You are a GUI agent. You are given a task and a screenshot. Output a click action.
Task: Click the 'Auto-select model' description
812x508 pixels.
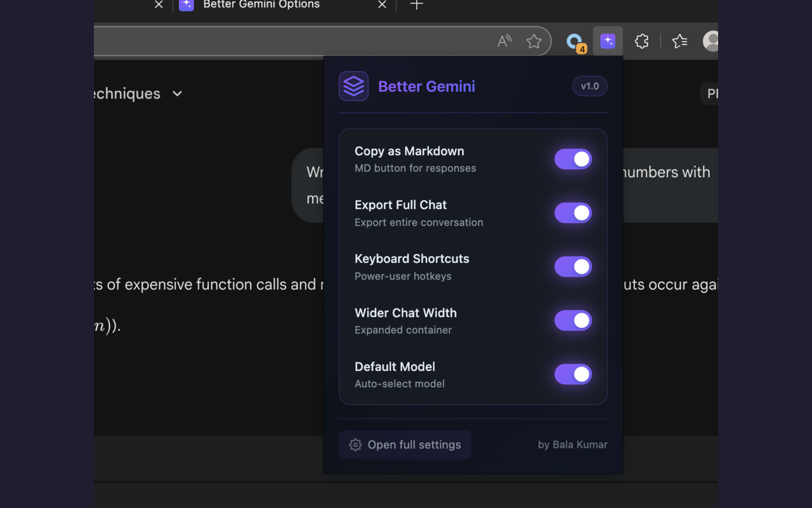[400, 384]
